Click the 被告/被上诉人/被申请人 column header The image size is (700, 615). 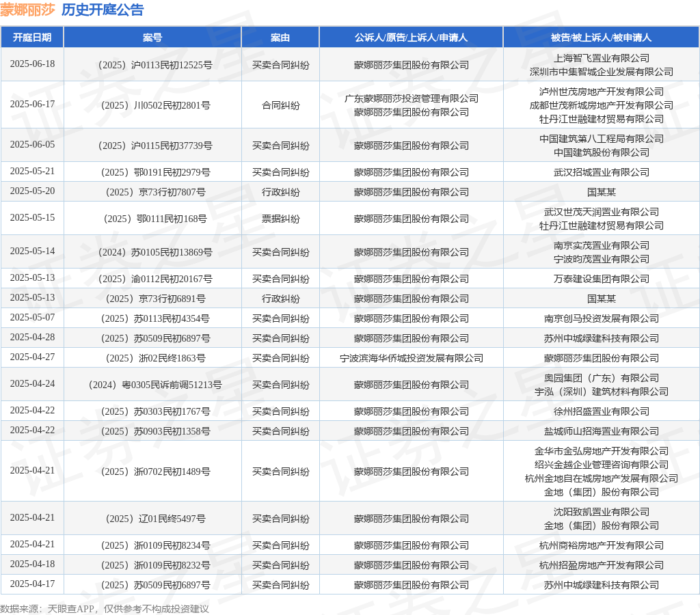[x=601, y=38]
